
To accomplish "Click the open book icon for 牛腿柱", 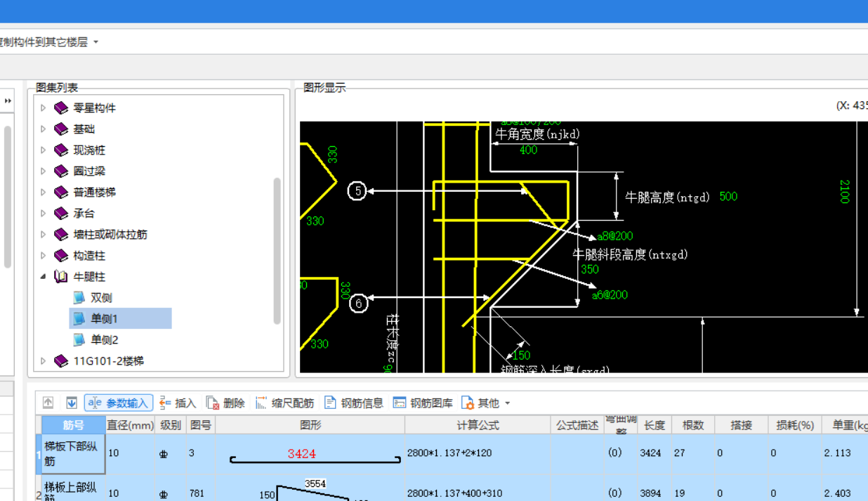I will (61, 277).
